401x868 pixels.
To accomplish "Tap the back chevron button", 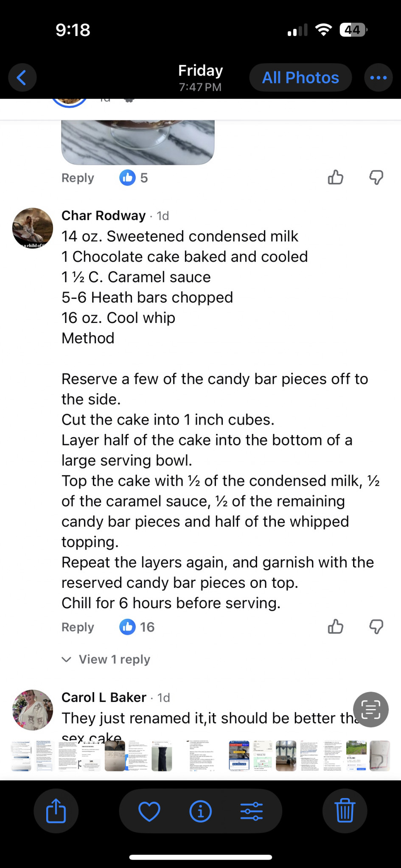I will (22, 78).
